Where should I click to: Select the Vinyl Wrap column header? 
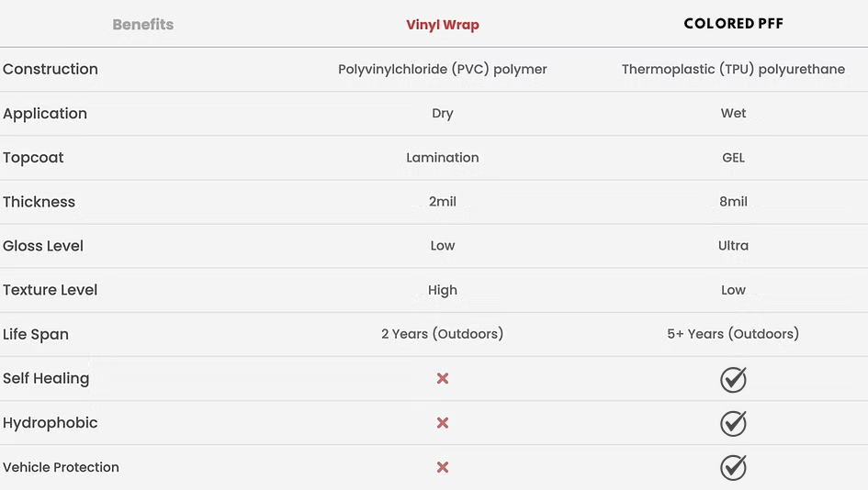[x=443, y=25]
